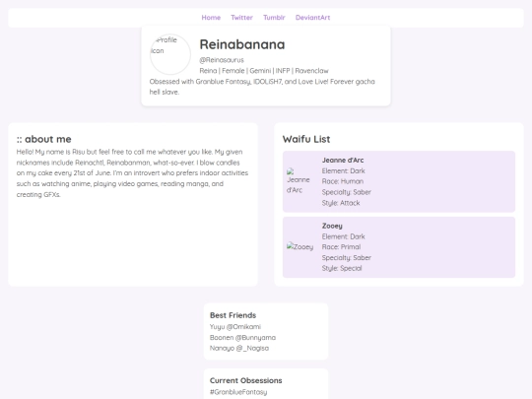Click the Current Obsessions heading
Image resolution: width=532 pixels, height=399 pixels.
coord(245,380)
